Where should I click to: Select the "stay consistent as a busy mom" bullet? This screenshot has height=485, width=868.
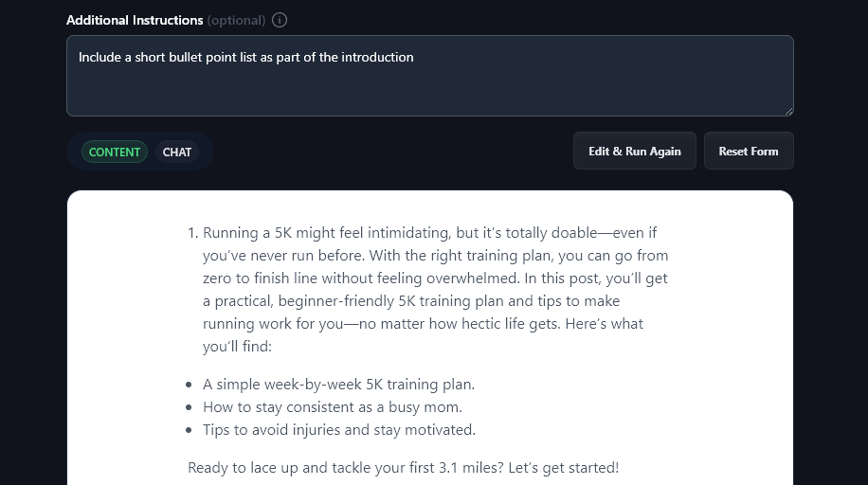point(332,407)
